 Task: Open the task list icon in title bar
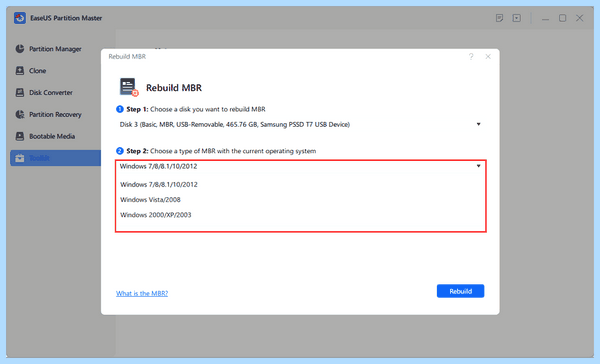pos(499,18)
